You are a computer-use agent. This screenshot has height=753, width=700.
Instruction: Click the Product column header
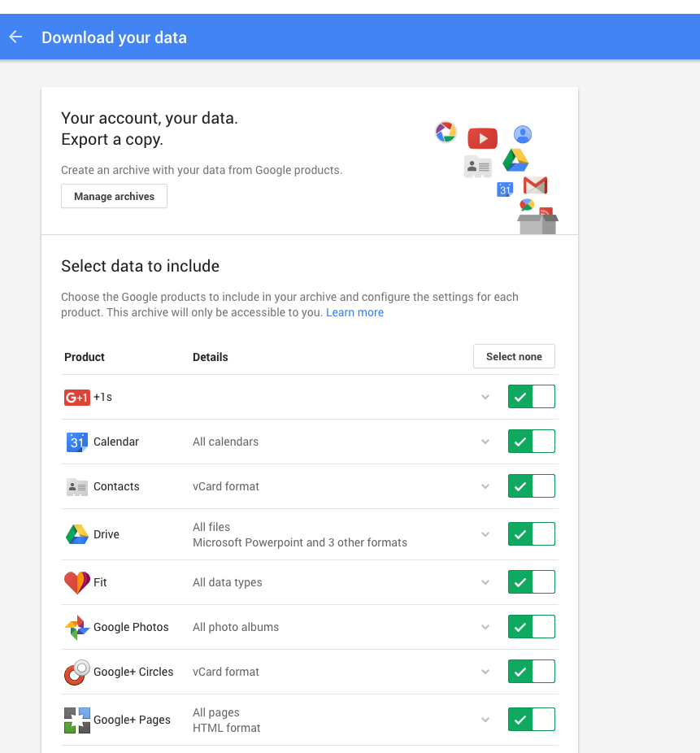pyautogui.click(x=85, y=357)
